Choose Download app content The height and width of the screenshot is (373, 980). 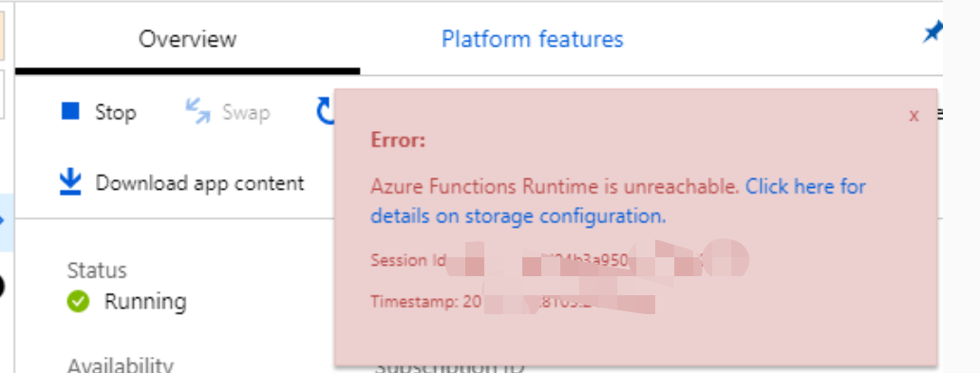(x=199, y=183)
